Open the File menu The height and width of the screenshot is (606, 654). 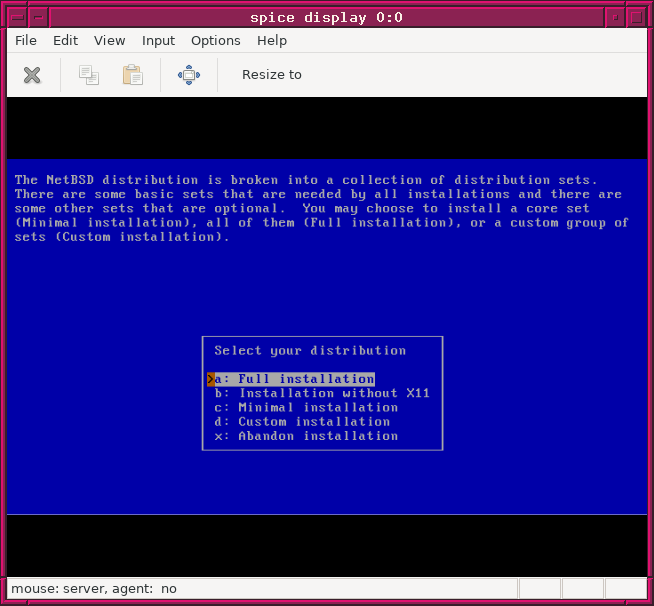tap(26, 41)
